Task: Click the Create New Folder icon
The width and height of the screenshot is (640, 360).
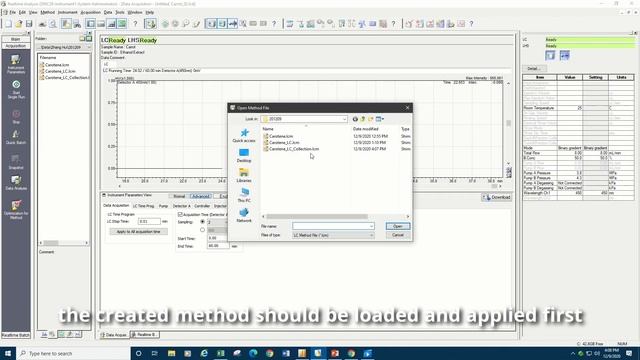Action: click(371, 119)
